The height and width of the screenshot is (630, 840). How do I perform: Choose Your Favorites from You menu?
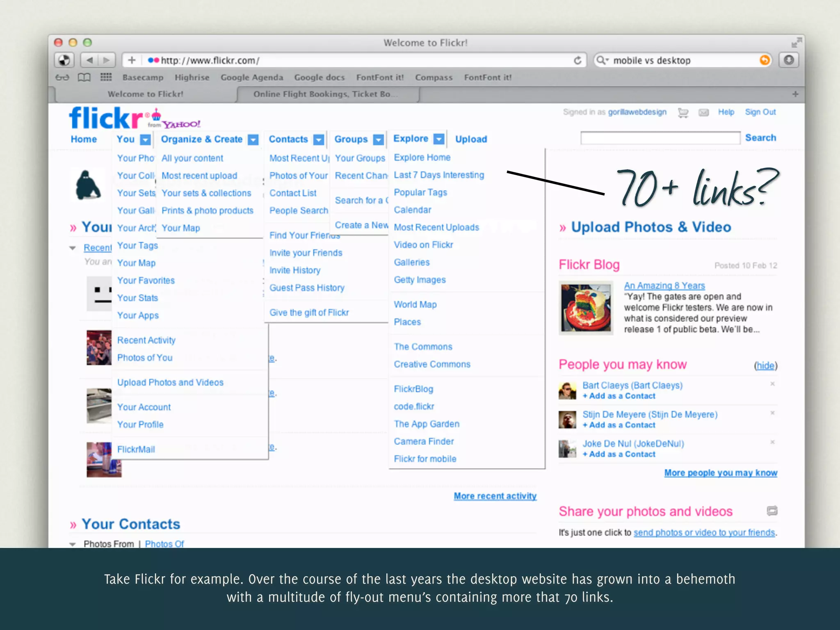pyautogui.click(x=146, y=281)
